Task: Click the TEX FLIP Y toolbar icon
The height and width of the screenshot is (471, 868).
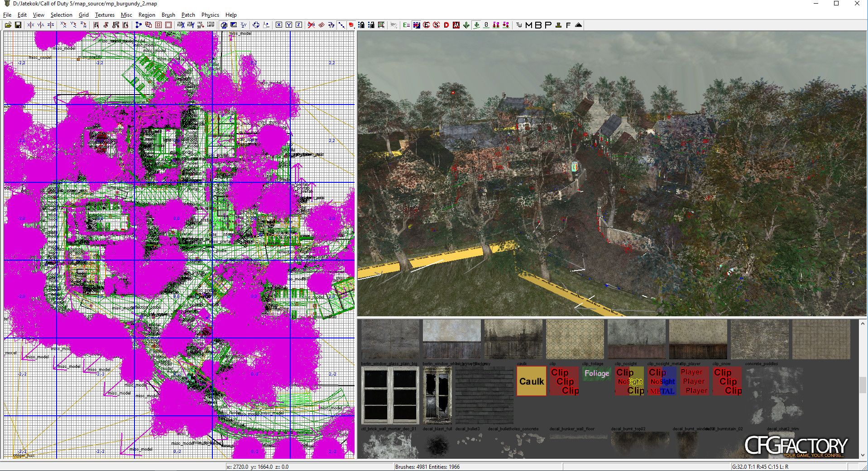Action: pyautogui.click(x=191, y=25)
